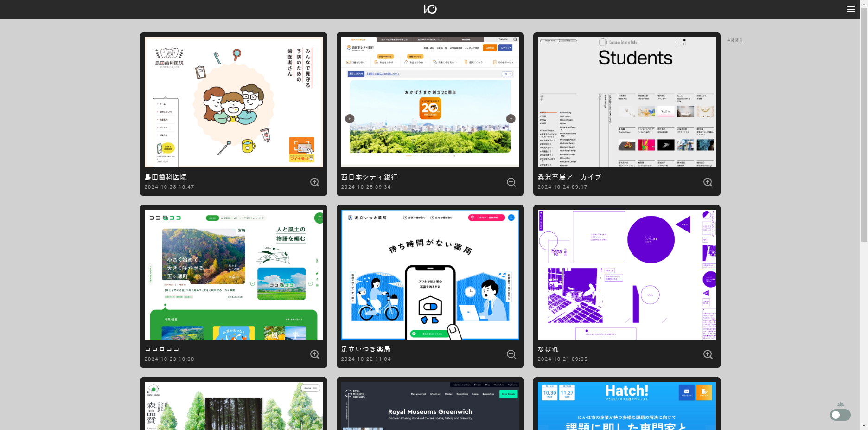Open the Hatch! site thumbnail
Screen dimensions: 868x430
coord(627,406)
